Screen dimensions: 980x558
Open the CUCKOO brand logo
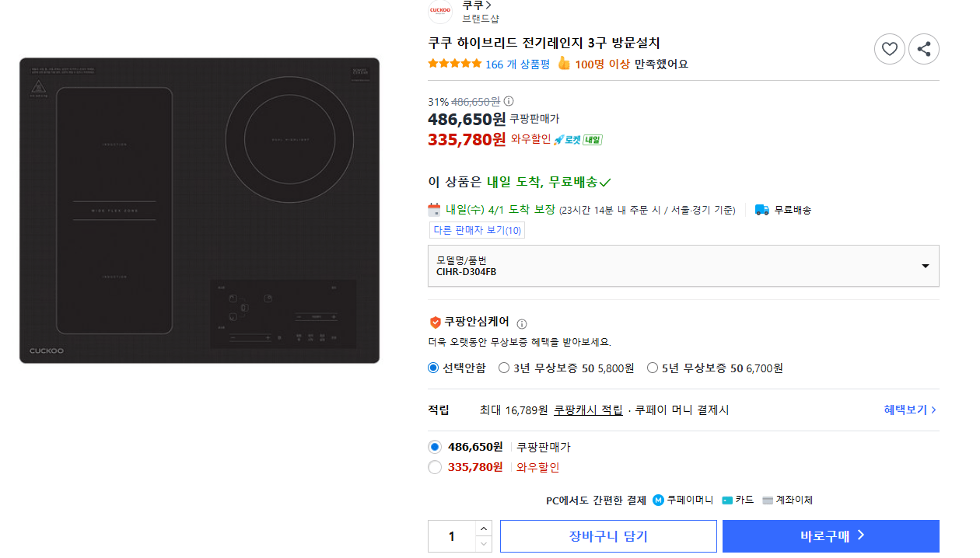439,12
